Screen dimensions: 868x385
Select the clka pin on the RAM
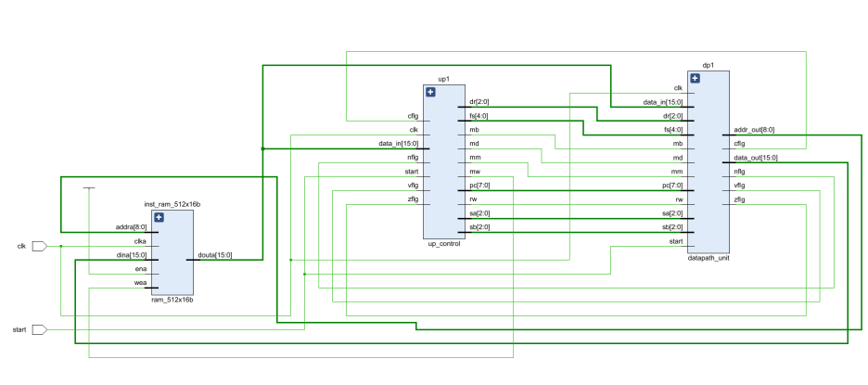[x=140, y=241]
